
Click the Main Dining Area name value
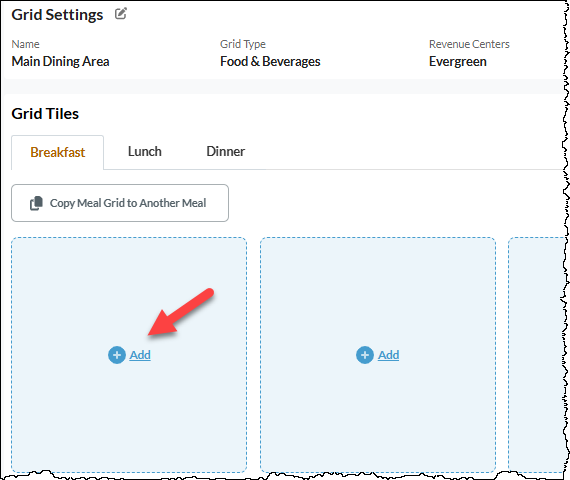pos(60,61)
